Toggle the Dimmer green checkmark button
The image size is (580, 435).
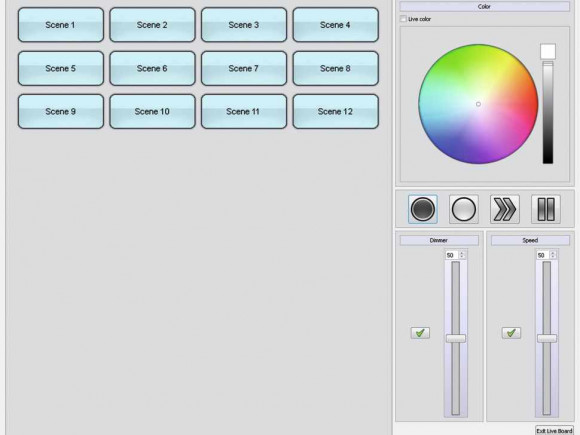(420, 333)
